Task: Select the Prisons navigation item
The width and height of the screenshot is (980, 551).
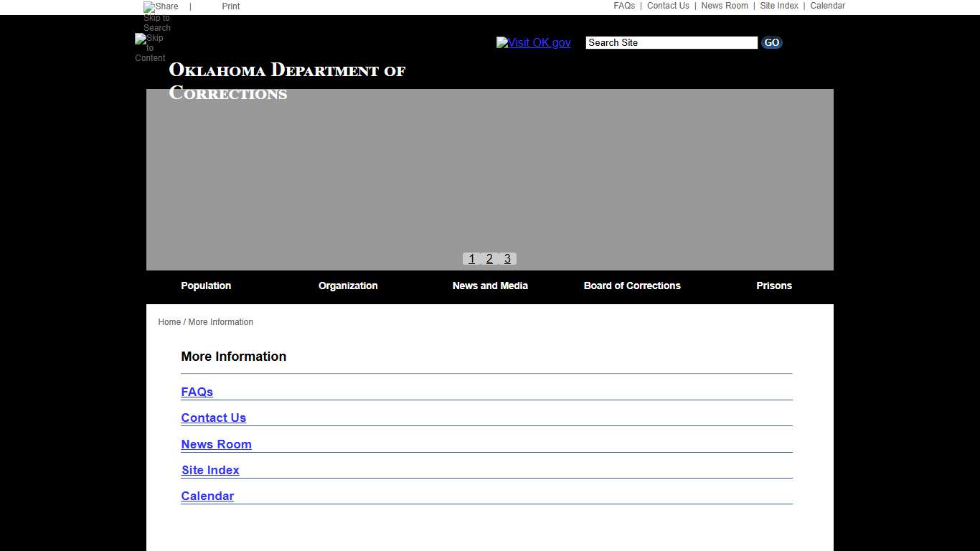Action: coord(773,286)
